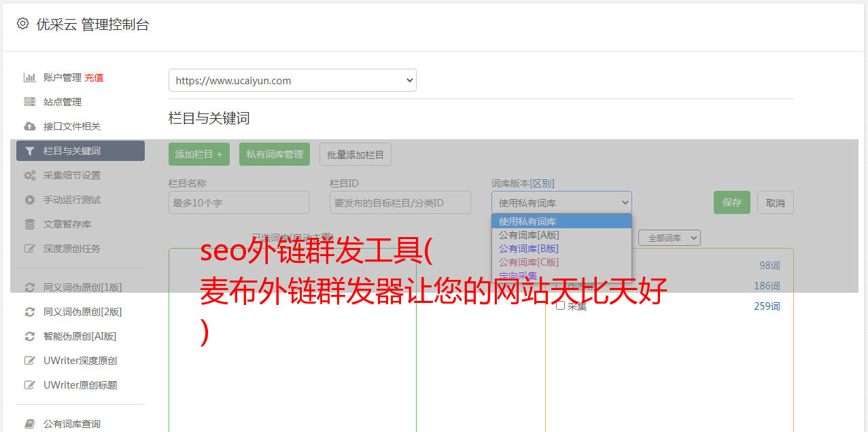Click the refresh icon for 同义词伪原创[2版]

[30, 312]
